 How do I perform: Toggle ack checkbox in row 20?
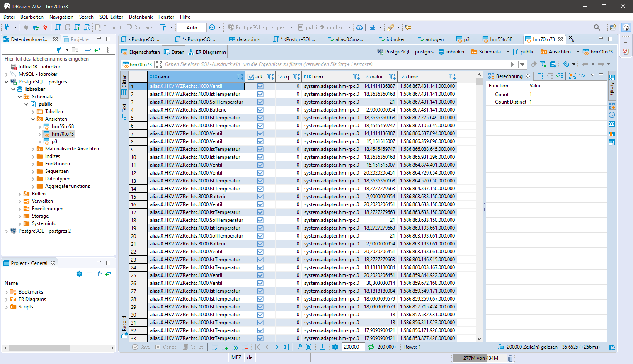click(260, 236)
